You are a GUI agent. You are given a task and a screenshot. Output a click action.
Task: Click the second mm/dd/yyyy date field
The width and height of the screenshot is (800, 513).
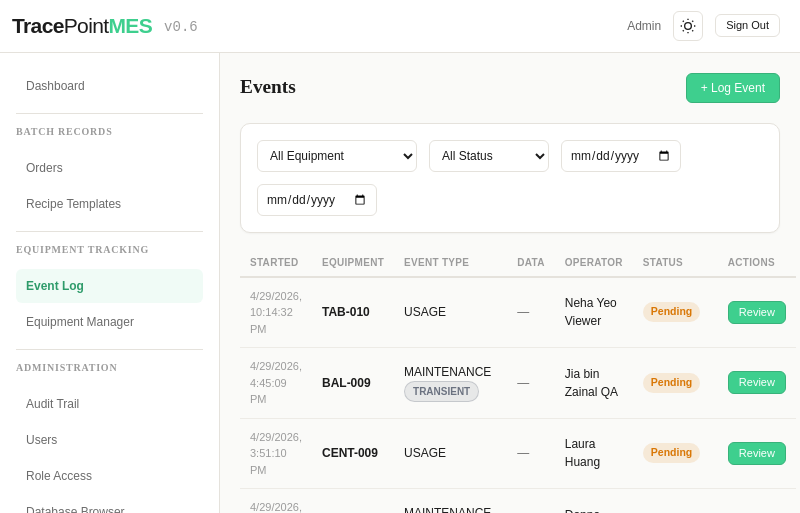[x=317, y=200]
